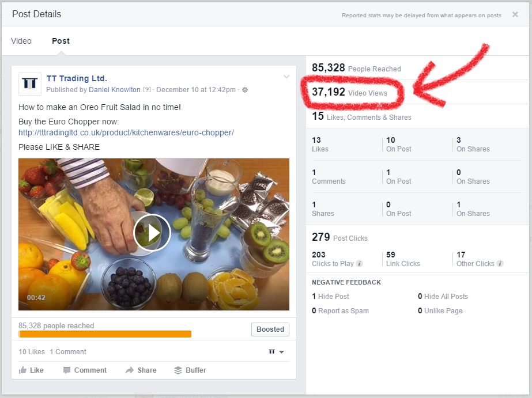Open the Euro Chopper product link
532x398 pixels.
[126, 132]
